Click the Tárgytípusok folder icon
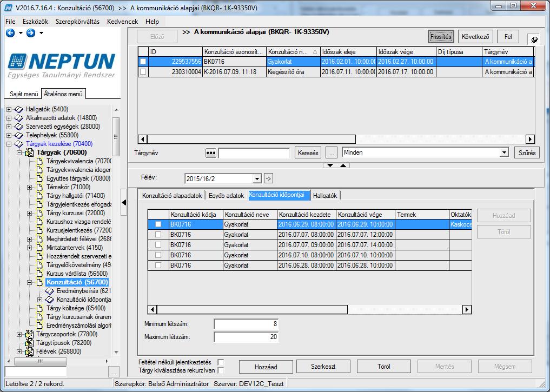Screen dimensions: 550x392 (29, 343)
